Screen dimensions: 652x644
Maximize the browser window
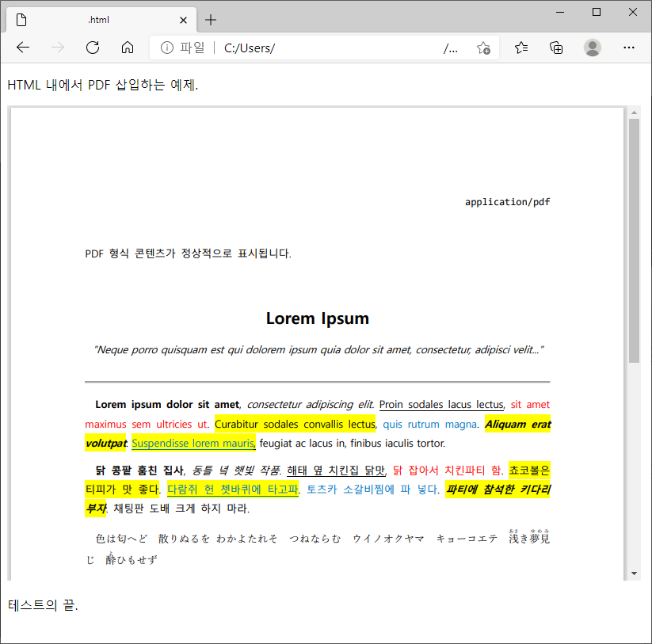point(597,12)
